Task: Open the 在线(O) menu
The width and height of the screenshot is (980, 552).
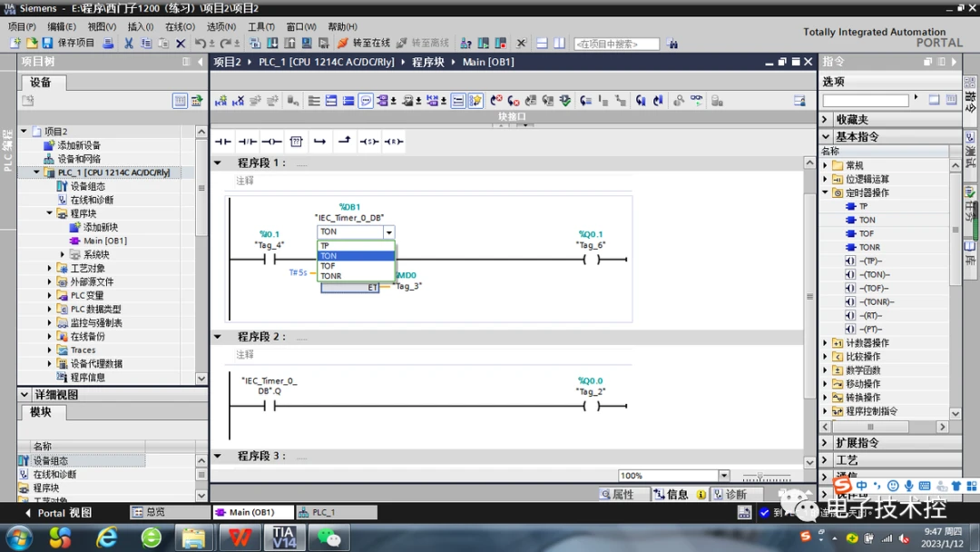Action: pyautogui.click(x=180, y=27)
